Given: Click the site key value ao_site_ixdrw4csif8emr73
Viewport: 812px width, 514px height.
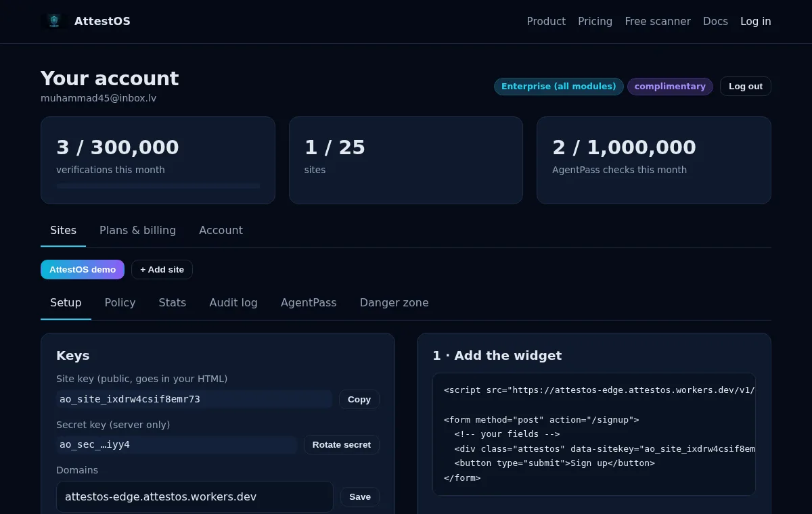Looking at the screenshot, I should point(194,399).
